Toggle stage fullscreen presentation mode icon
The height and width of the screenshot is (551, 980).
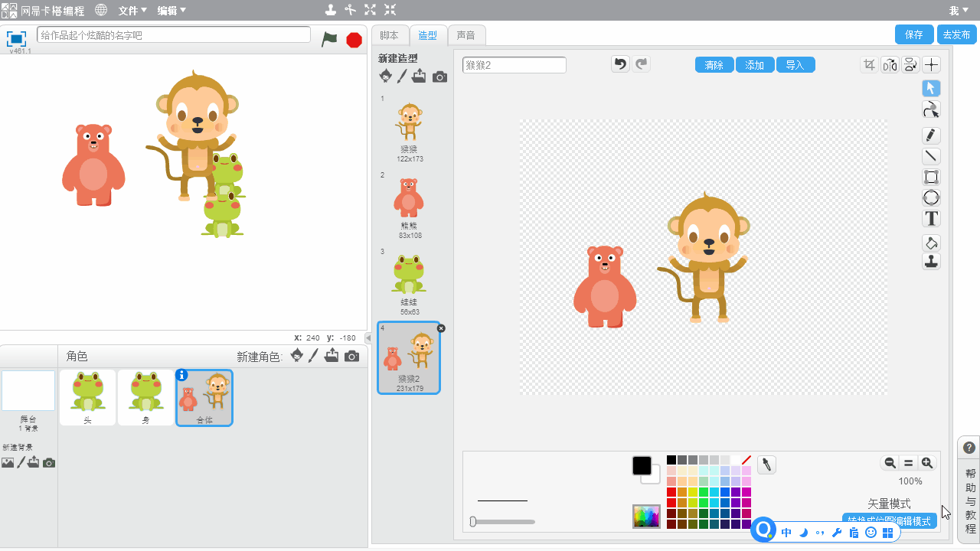tap(16, 38)
